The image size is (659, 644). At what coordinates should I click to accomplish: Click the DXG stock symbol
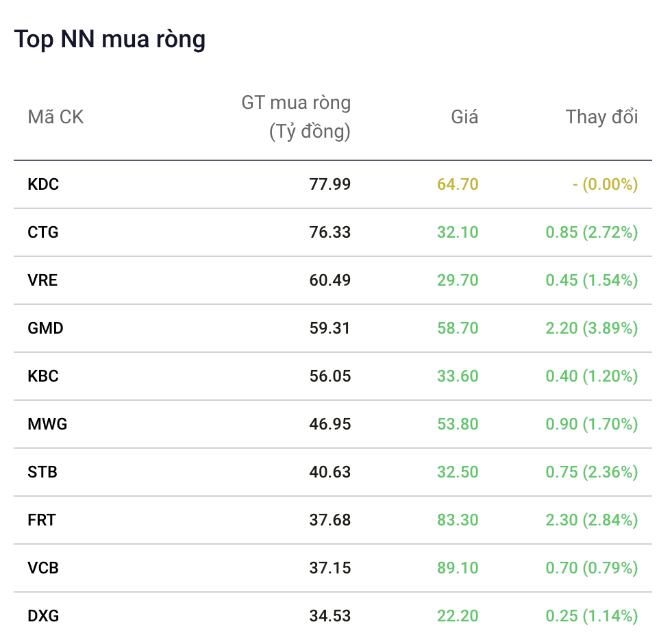pos(43,616)
